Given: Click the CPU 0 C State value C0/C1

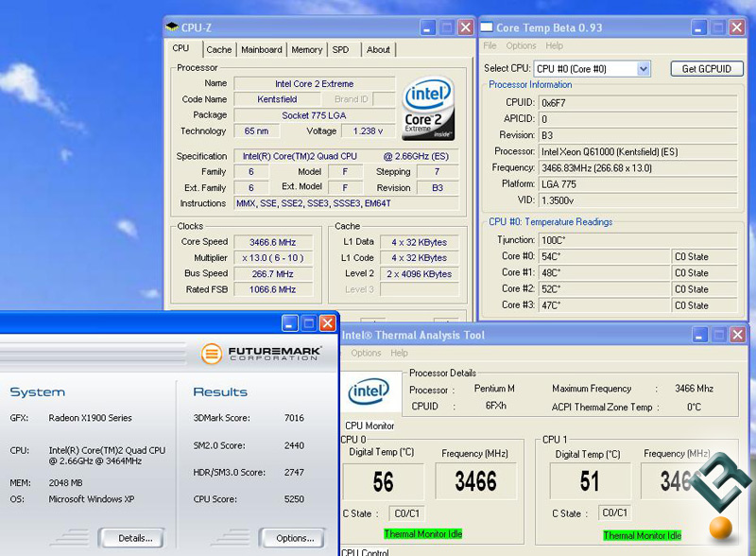Looking at the screenshot, I should click(x=407, y=513).
